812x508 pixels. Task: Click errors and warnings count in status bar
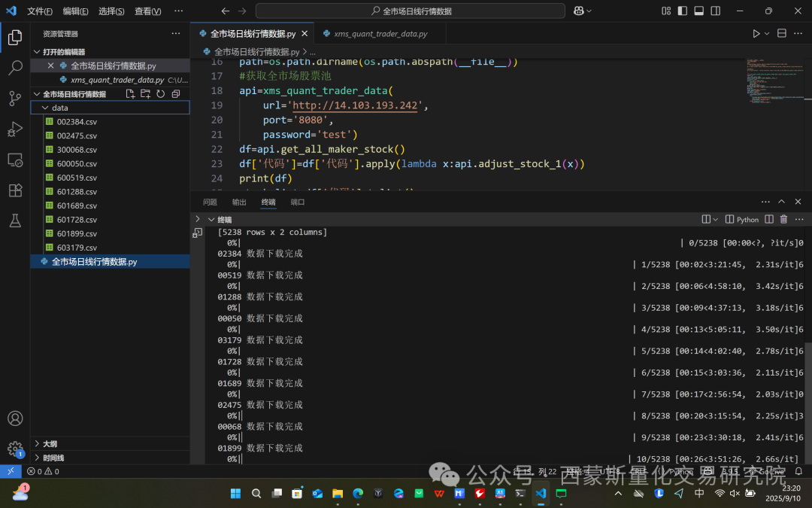(44, 471)
